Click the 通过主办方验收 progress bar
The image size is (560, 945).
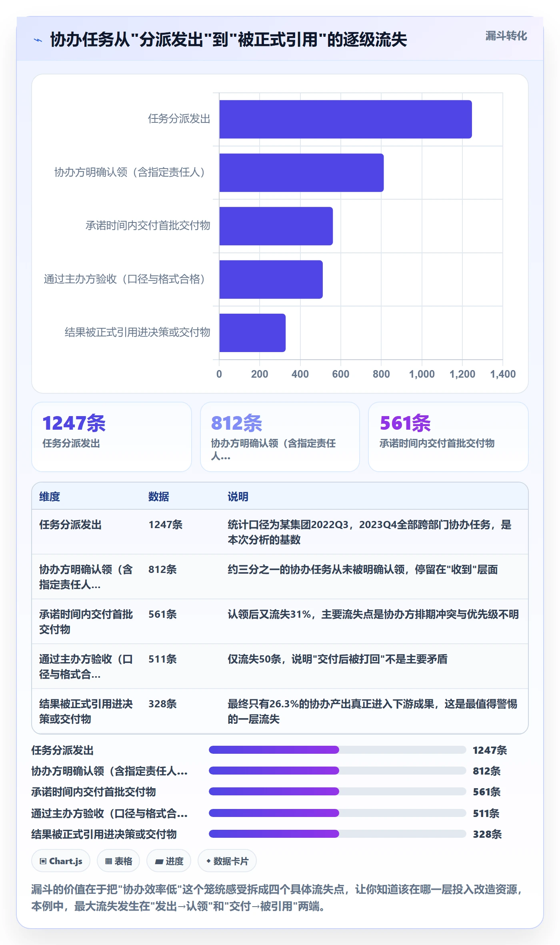(338, 813)
